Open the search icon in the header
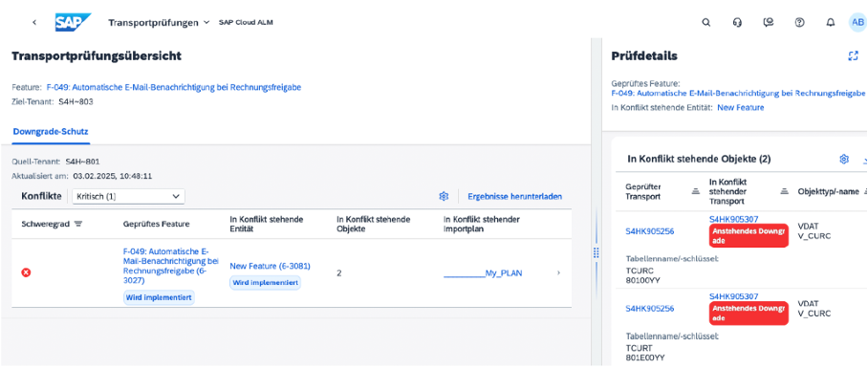This screenshot has height=369, width=868. [x=705, y=23]
